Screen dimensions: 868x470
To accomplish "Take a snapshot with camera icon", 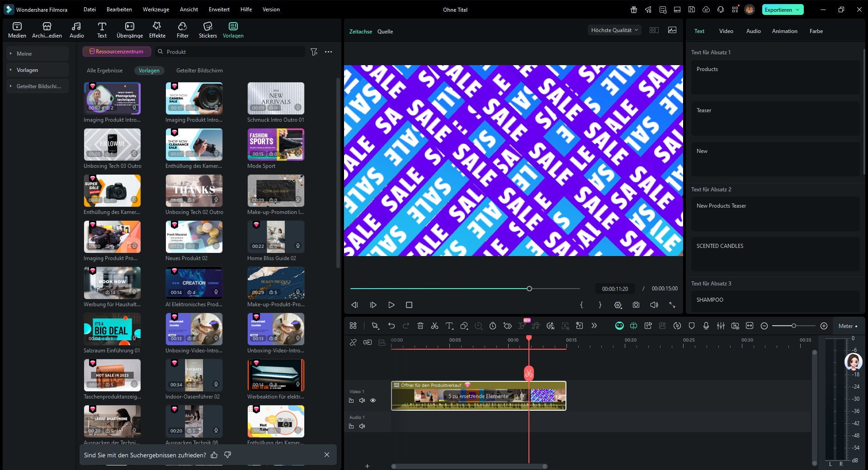I will tap(636, 305).
